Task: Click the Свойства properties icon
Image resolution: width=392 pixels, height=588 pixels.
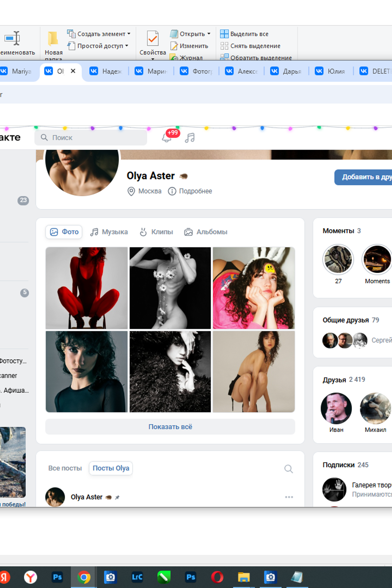Action: pyautogui.click(x=153, y=38)
